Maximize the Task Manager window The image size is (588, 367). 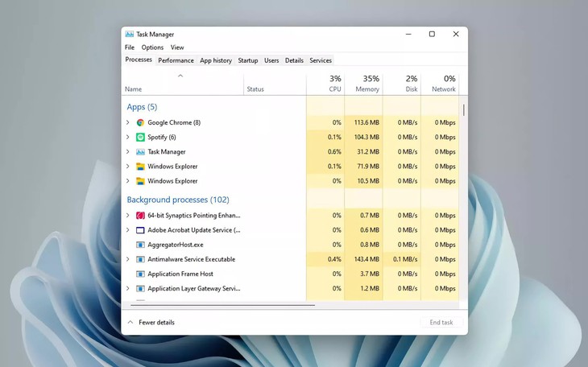432,34
